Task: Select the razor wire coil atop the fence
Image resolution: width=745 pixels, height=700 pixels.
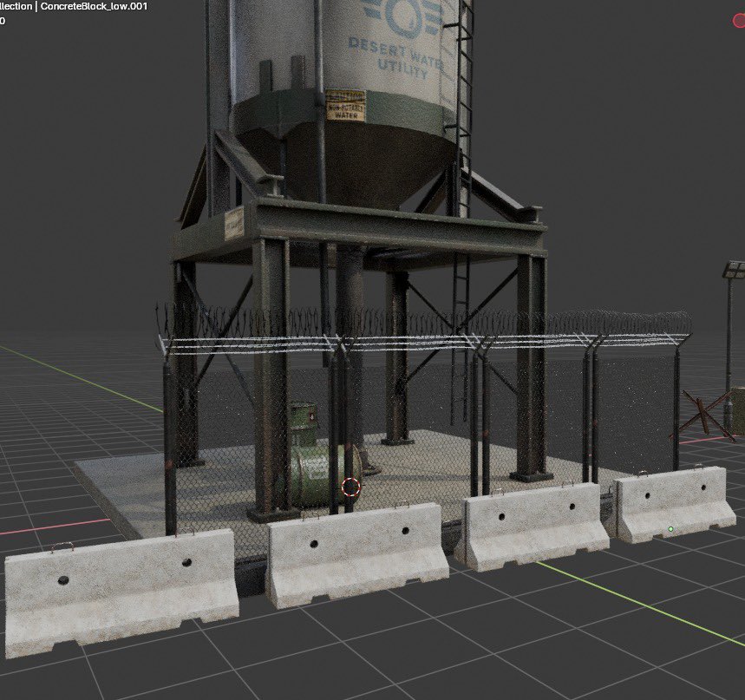Action: point(423,320)
